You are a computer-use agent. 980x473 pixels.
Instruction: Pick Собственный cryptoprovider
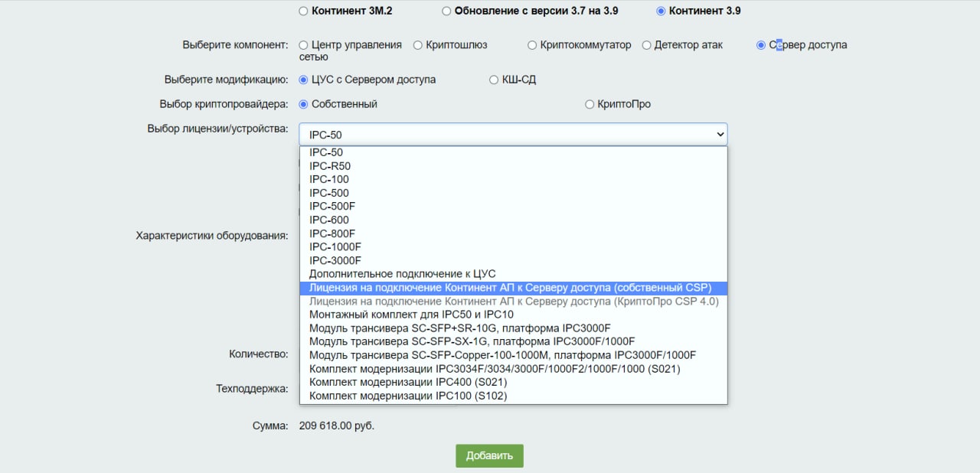point(303,104)
